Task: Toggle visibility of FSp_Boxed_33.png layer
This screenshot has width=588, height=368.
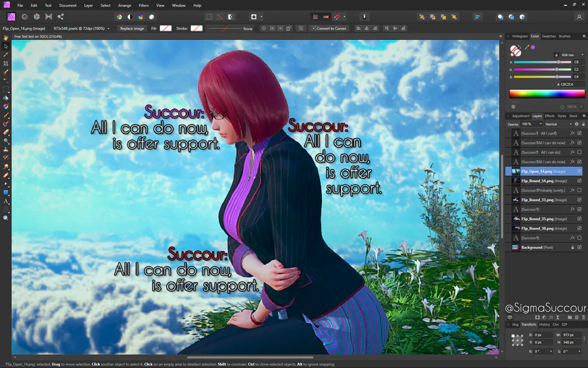Action: click(580, 200)
